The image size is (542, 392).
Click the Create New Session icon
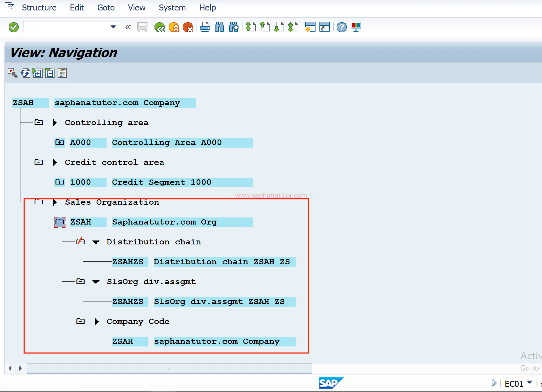point(310,27)
